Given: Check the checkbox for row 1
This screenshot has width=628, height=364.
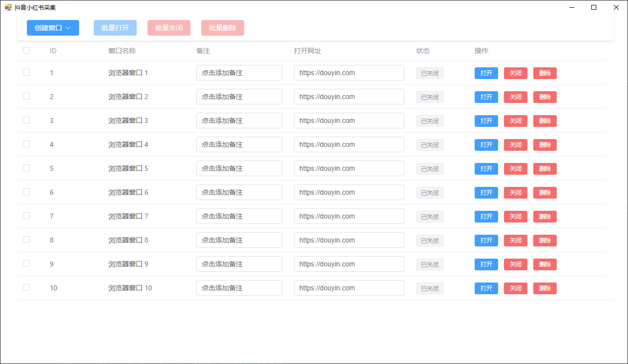Looking at the screenshot, I should click(26, 72).
